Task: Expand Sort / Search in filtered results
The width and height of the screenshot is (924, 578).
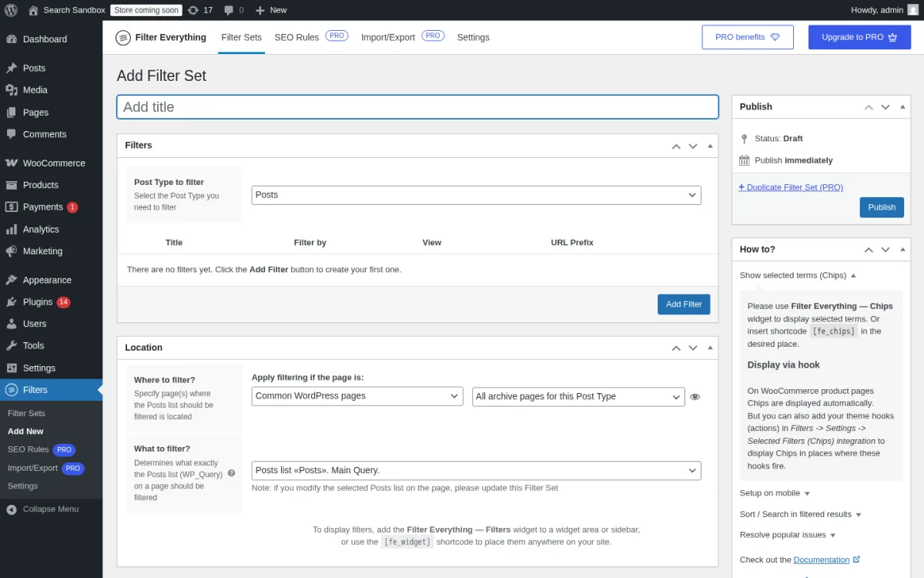Action: tap(800, 514)
